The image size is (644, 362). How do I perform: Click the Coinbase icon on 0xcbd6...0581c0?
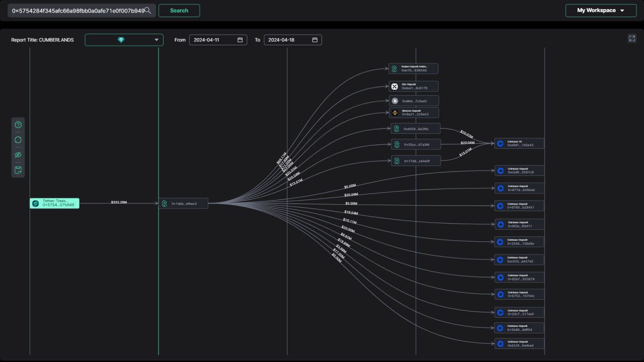coord(500,171)
